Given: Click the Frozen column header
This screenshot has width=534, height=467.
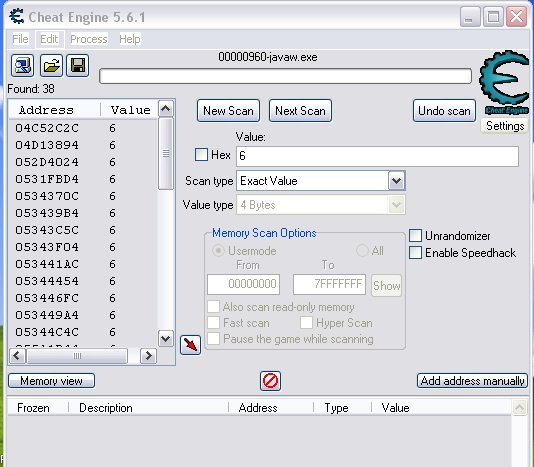Looking at the screenshot, I should (38, 408).
